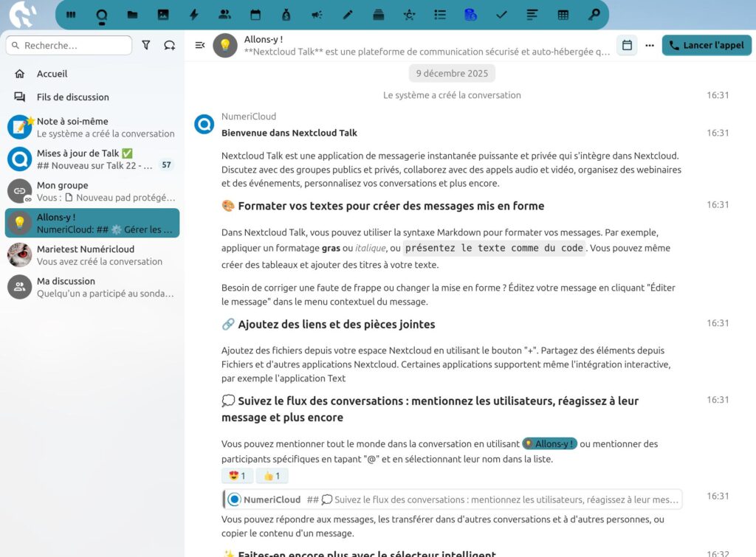Open the Announcements megaphone app
The width and height of the screenshot is (756, 557).
coord(317,15)
